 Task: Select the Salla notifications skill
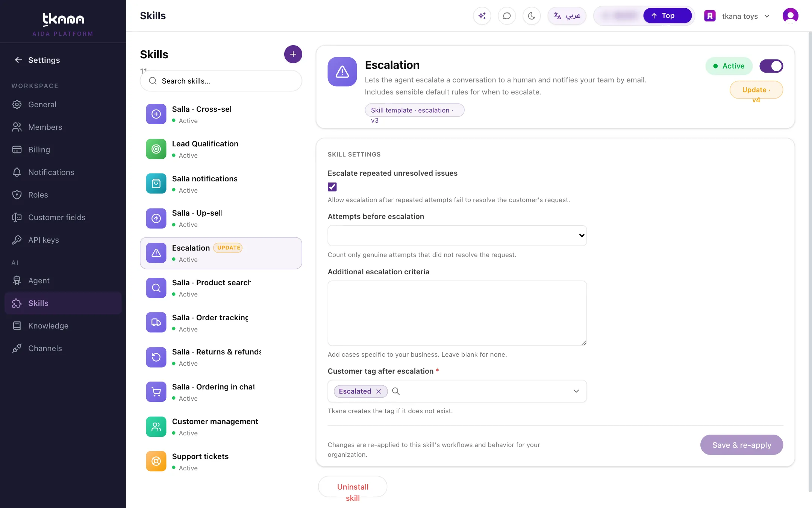tap(221, 184)
